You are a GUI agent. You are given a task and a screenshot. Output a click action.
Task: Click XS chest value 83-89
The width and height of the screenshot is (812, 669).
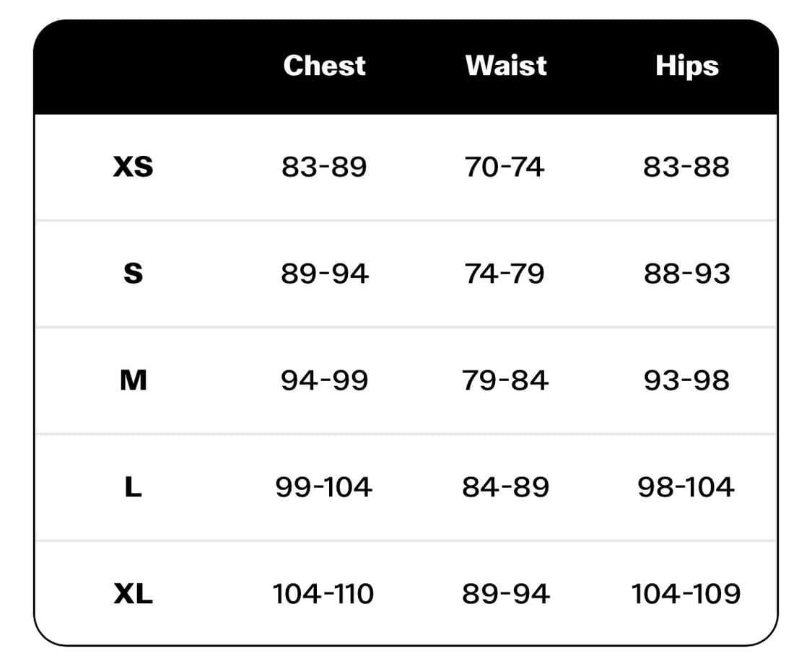tap(324, 167)
